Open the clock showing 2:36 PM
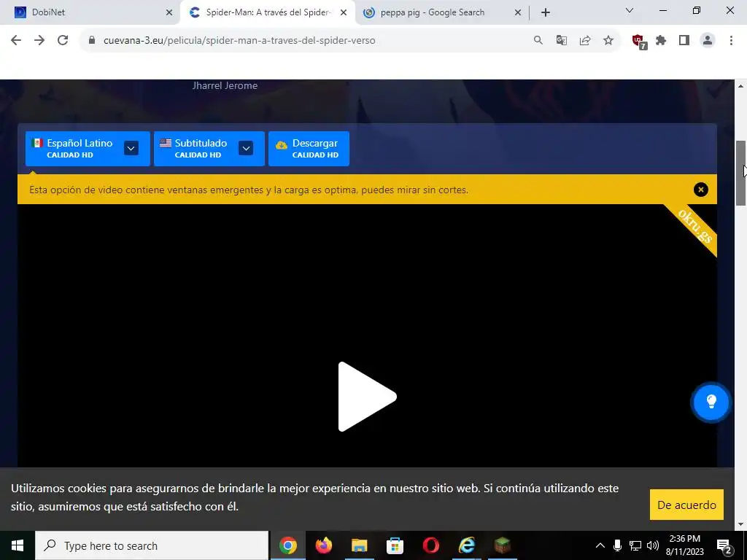Screen dimensions: 747x560 [684, 545]
